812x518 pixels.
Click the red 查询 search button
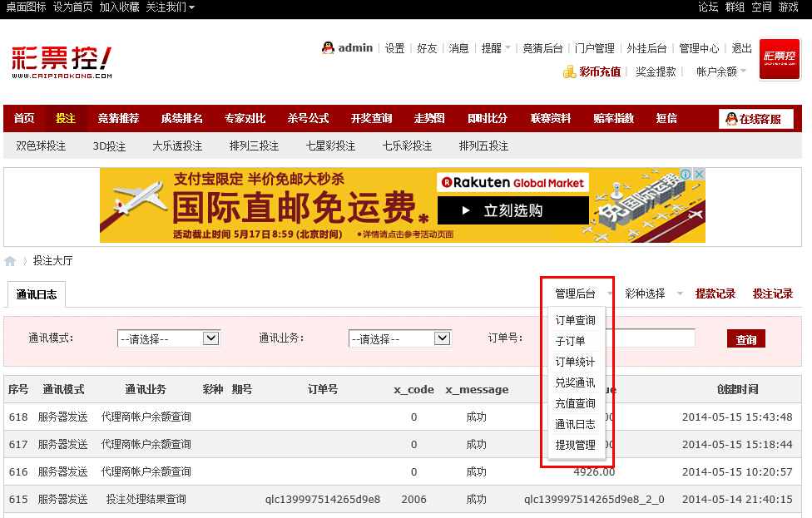(745, 339)
